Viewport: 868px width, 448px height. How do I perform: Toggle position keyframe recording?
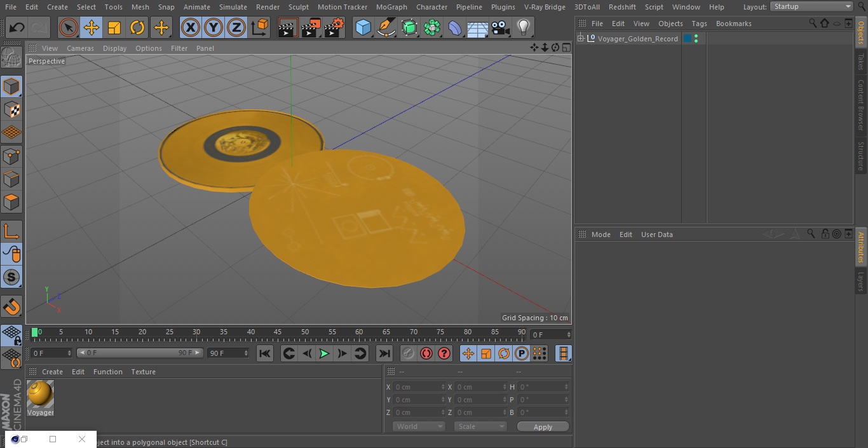(x=468, y=353)
